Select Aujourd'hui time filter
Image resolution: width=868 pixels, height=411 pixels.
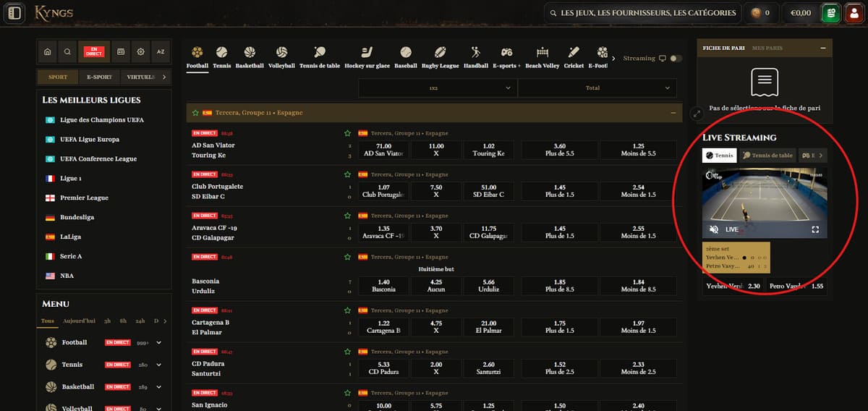pos(79,321)
